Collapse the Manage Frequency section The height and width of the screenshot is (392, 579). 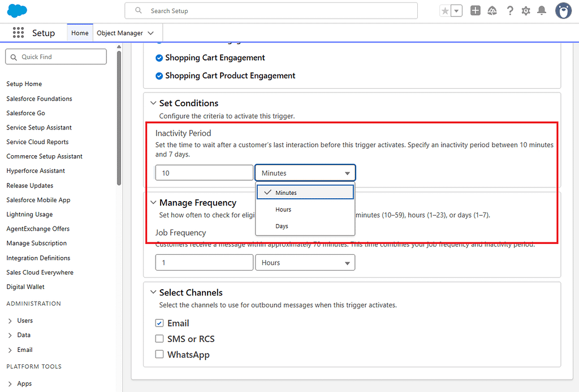click(x=153, y=202)
